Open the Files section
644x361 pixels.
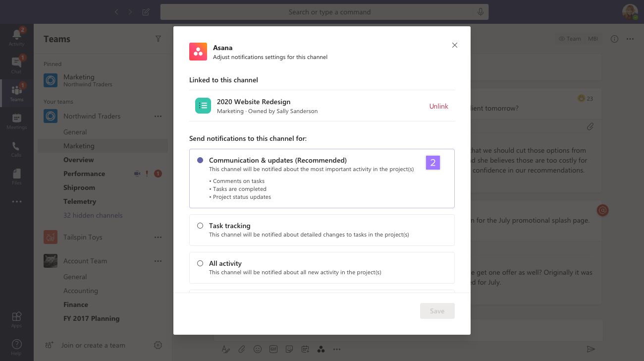17,176
